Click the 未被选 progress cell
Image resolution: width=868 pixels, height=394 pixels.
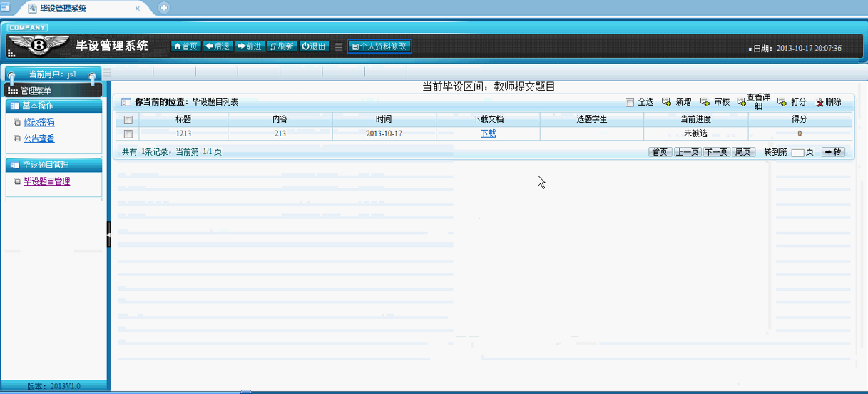click(696, 133)
